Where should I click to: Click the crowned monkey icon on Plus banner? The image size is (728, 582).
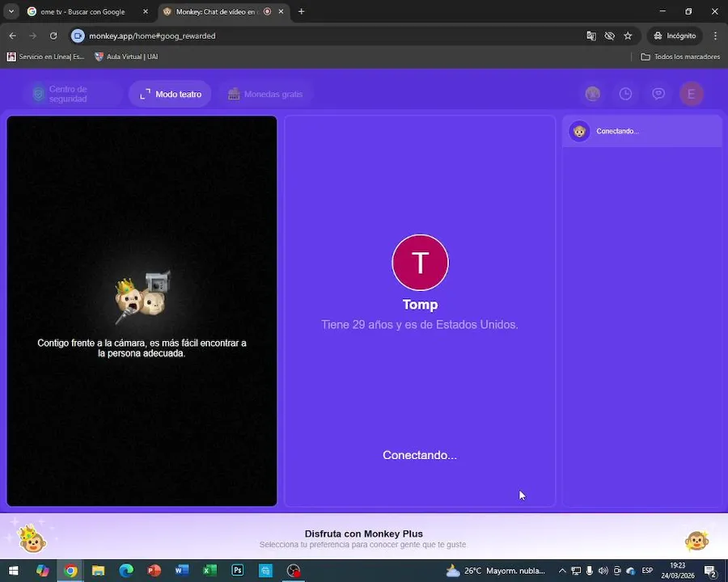[x=32, y=538]
